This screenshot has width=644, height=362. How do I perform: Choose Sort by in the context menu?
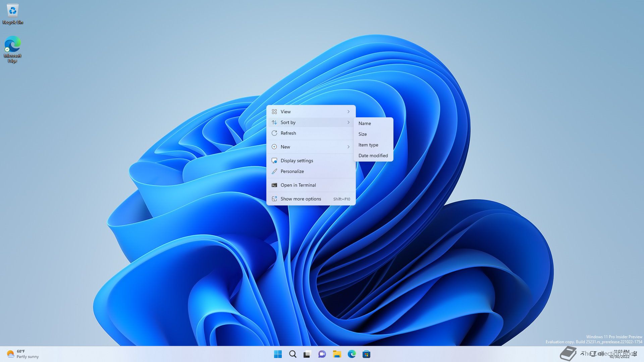coord(311,122)
